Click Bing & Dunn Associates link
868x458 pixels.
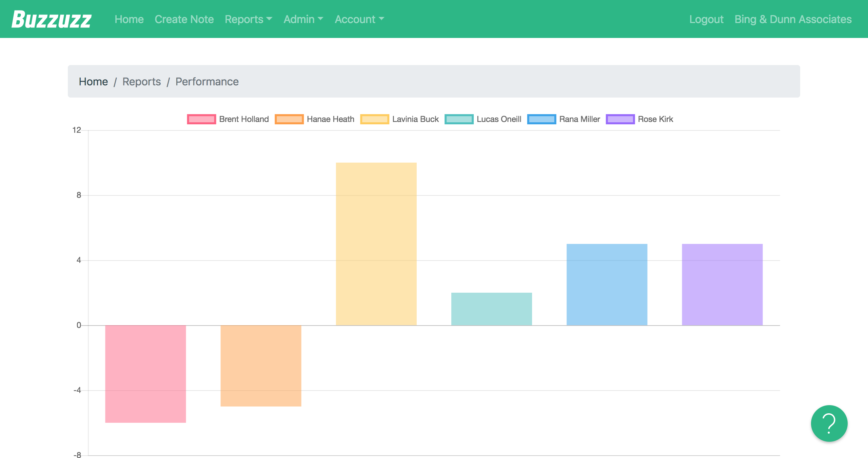[793, 19]
